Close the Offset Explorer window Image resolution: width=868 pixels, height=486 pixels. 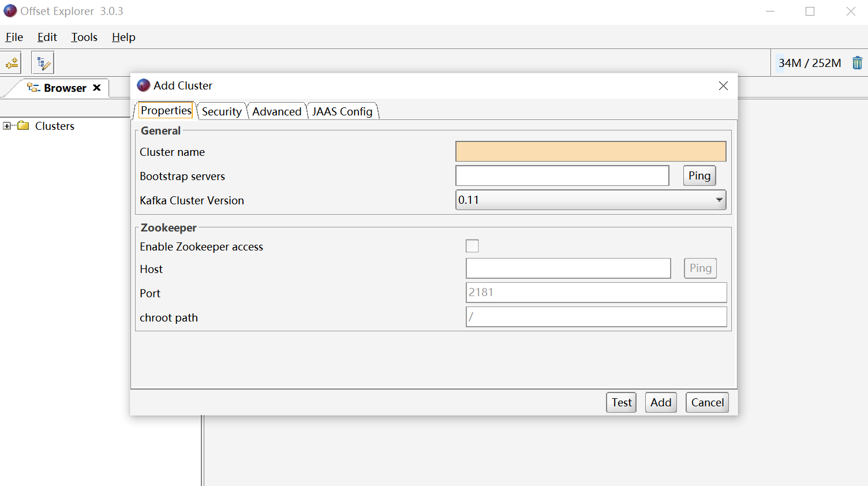[851, 11]
